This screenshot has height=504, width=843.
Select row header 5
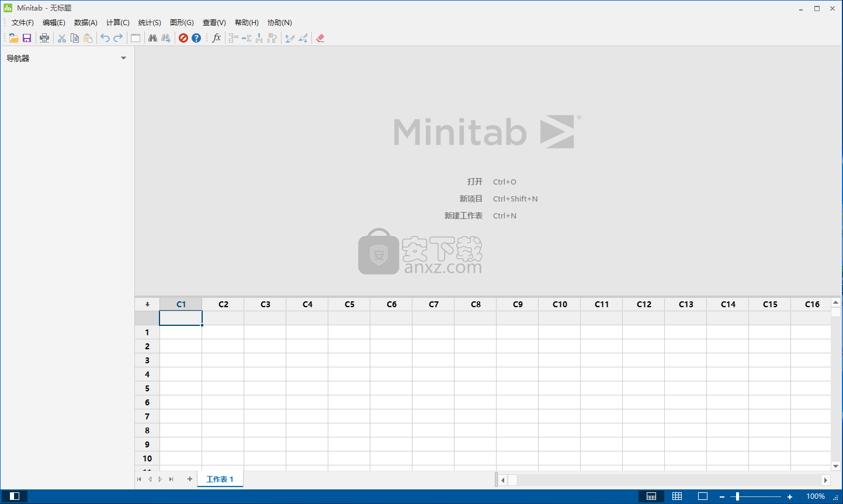point(147,388)
